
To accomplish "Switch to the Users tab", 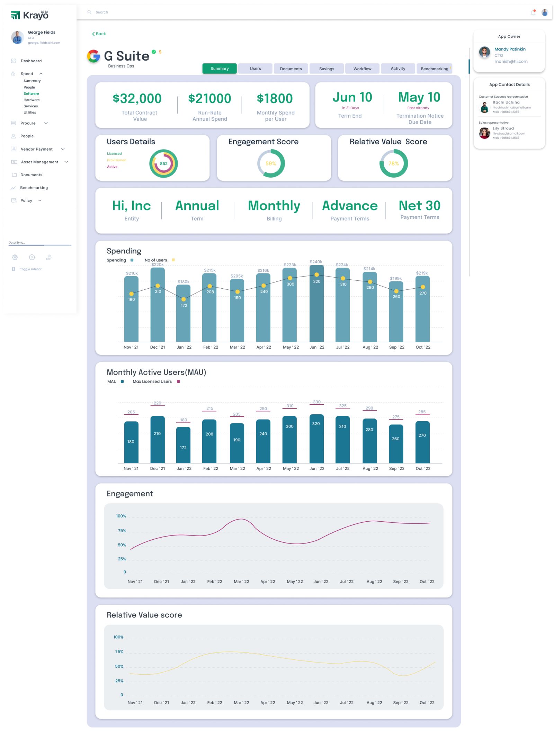I will click(x=255, y=69).
